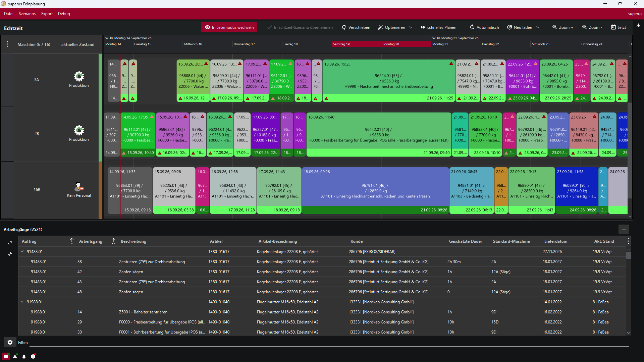
Task: Click the Optimieren wand icon
Action: (381, 27)
